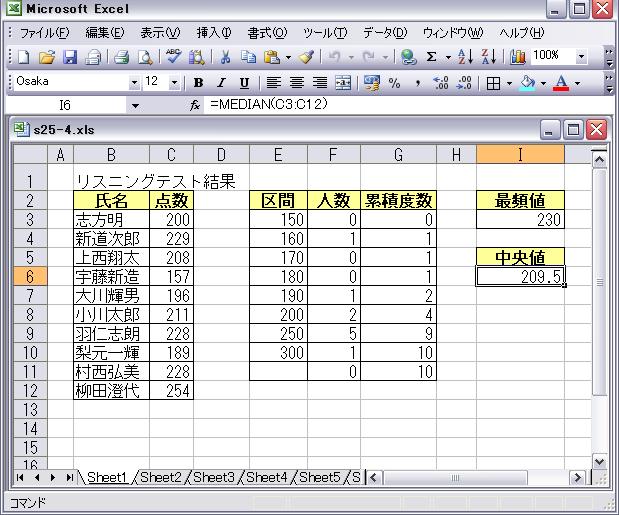Select the 累積度数 header cell
619x515 pixels.
coord(398,201)
